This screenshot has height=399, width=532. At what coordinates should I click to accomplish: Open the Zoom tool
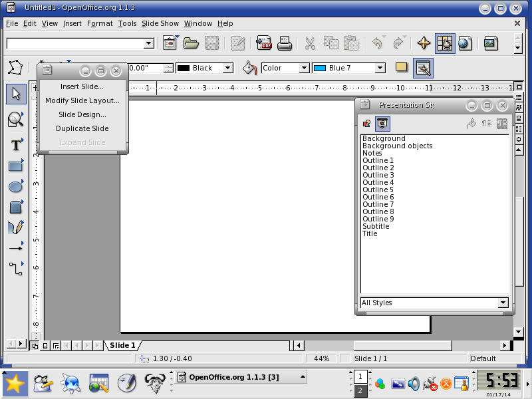pyautogui.click(x=15, y=119)
